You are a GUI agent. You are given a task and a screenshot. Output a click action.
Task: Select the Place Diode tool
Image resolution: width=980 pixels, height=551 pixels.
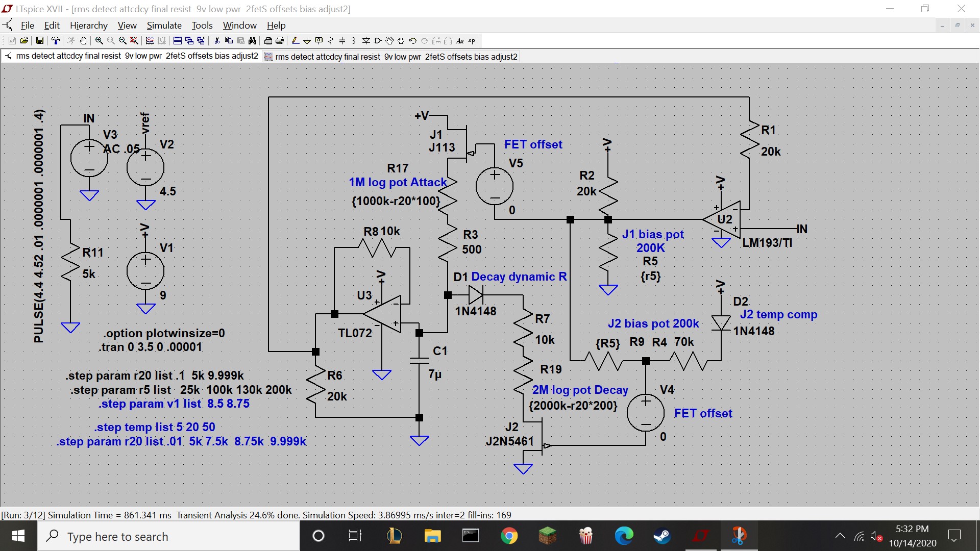click(366, 41)
